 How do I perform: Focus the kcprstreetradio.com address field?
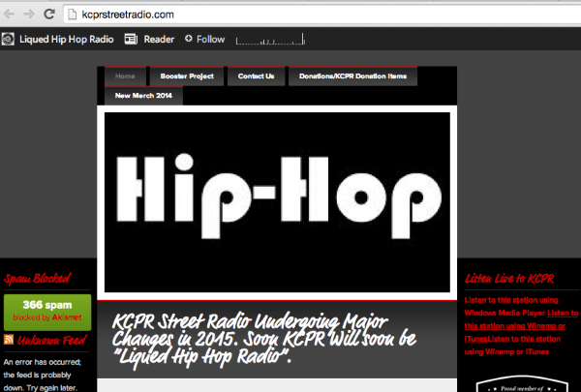point(322,15)
